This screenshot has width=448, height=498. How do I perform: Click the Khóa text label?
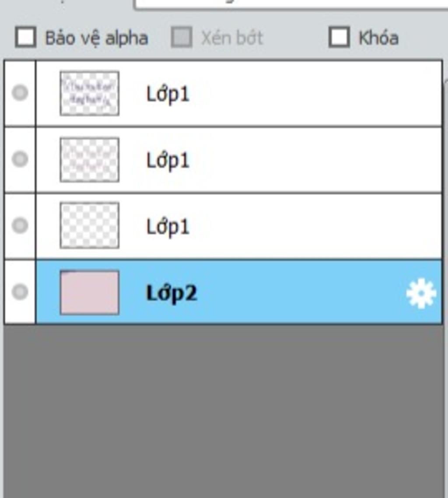[x=378, y=38]
